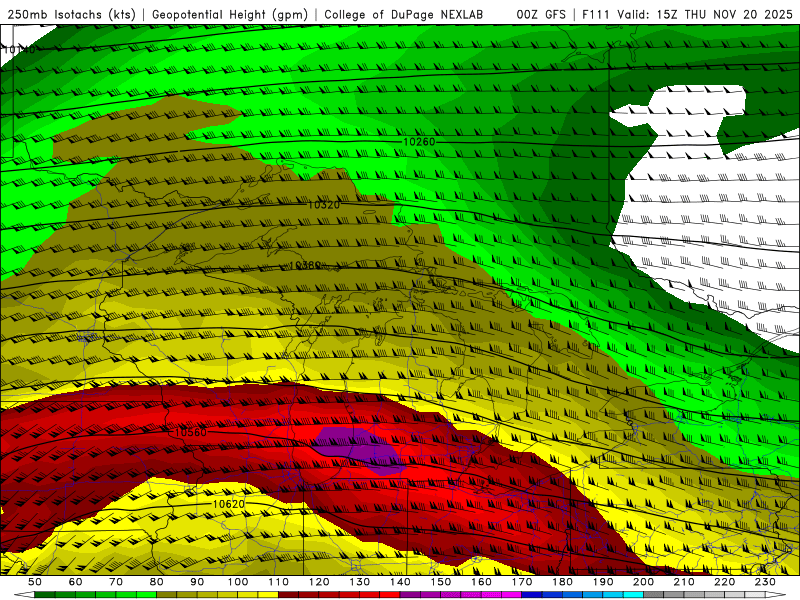This screenshot has width=800, height=600.
Task: Click the 10140 height contour label
Action: [x=18, y=49]
